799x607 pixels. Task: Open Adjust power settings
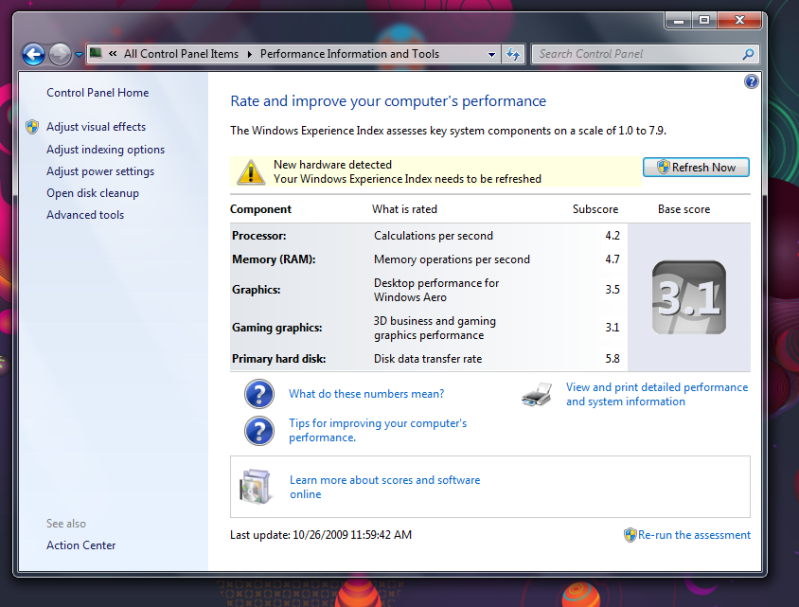pos(100,171)
